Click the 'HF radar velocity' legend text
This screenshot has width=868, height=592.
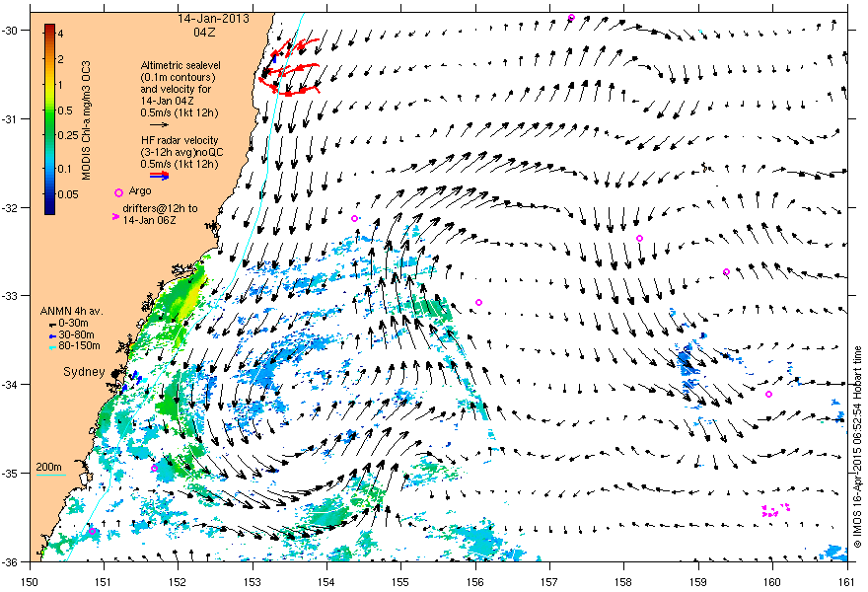click(180, 140)
